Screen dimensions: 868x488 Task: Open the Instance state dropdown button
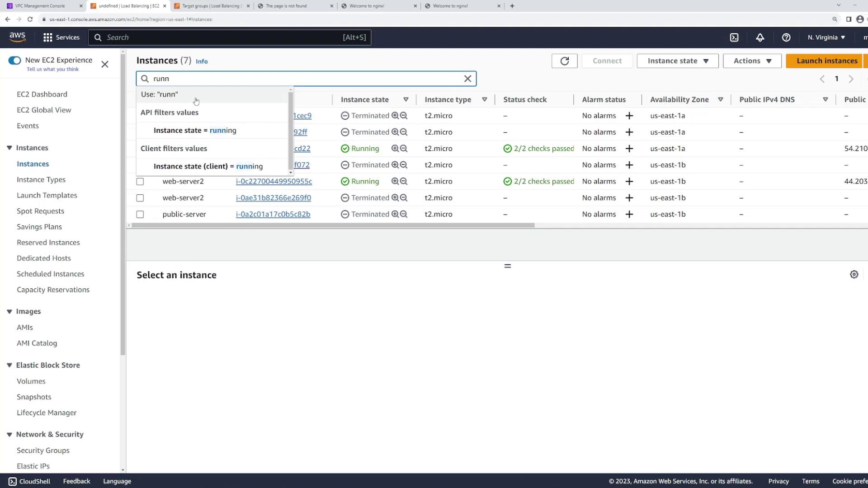point(677,61)
